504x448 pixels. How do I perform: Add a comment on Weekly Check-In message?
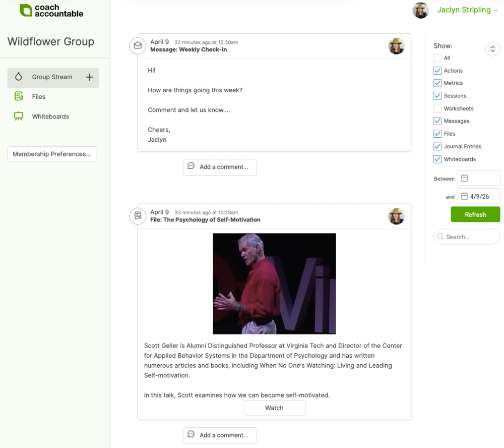(x=220, y=167)
